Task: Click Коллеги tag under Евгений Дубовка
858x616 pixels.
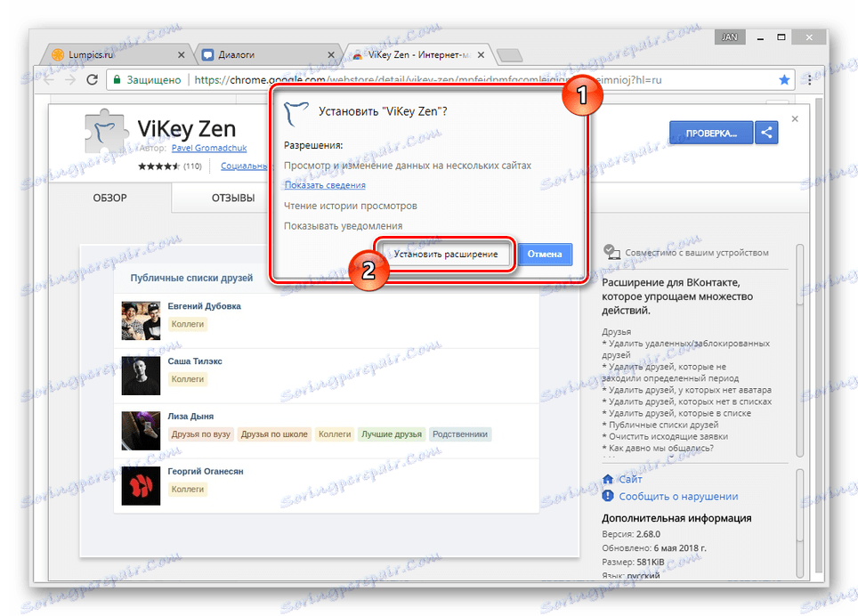Action: (188, 324)
